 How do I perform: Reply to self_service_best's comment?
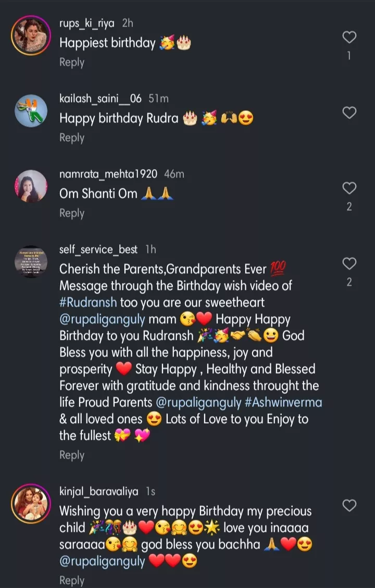click(72, 455)
